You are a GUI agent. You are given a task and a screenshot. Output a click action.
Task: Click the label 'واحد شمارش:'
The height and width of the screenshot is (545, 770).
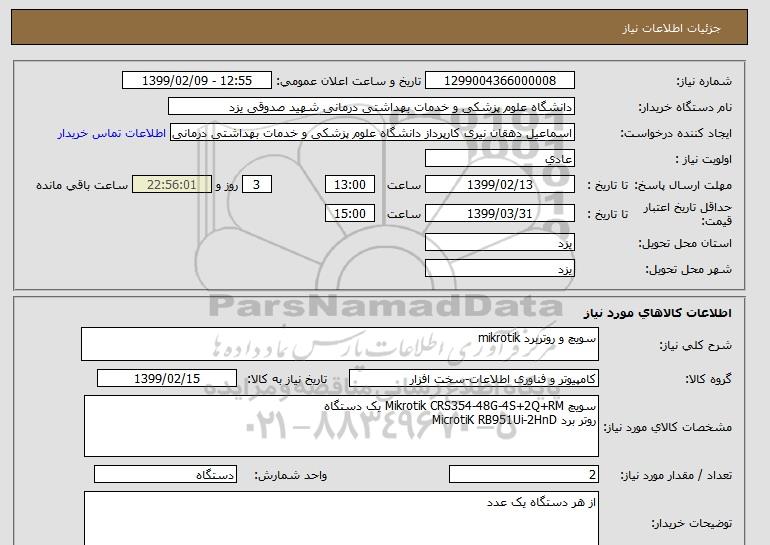[x=291, y=475]
